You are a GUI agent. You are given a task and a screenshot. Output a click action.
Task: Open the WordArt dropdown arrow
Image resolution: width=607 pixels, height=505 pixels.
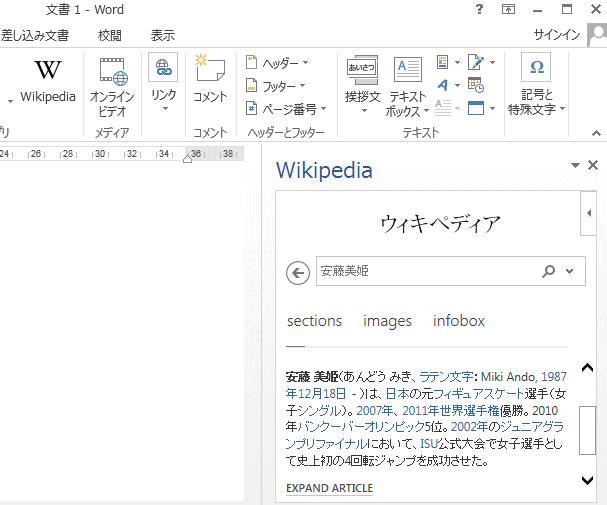(457, 85)
